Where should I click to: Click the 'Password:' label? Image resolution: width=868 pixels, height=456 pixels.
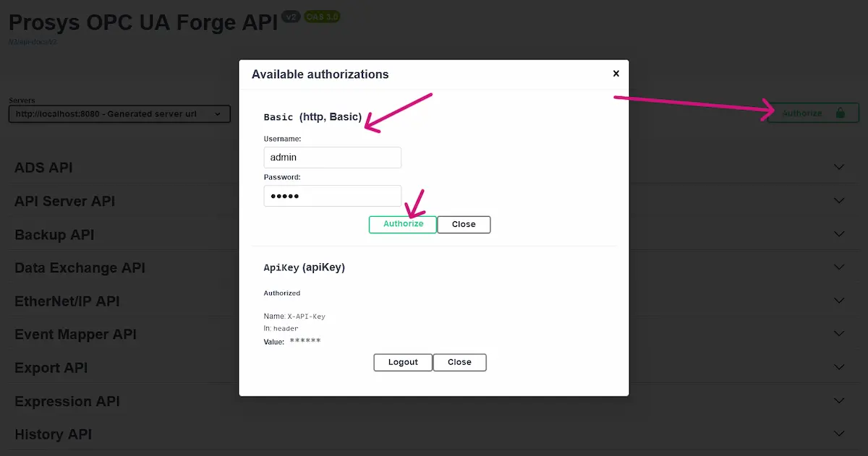click(x=282, y=176)
